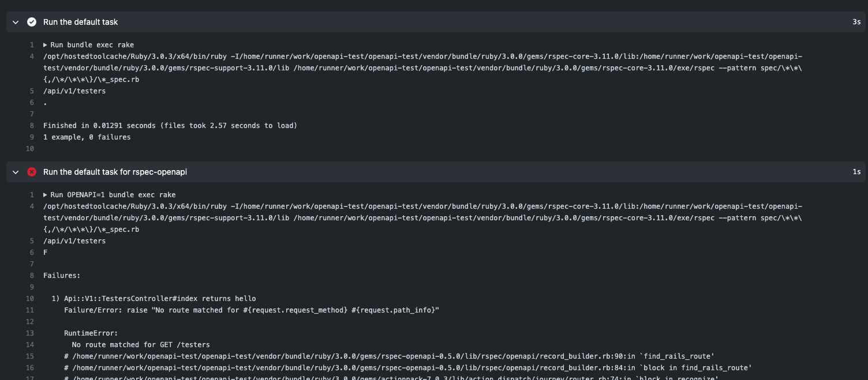Click the 1s duration of the failed step
This screenshot has height=380, width=868.
856,172
